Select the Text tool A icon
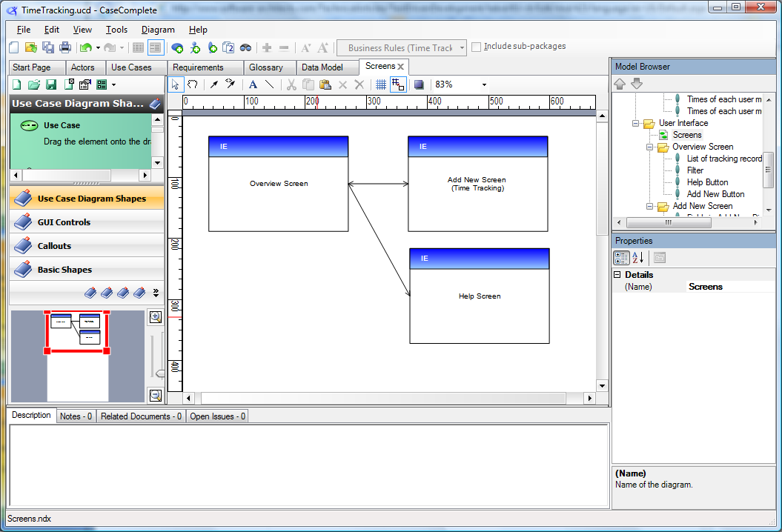782x532 pixels. (x=253, y=84)
